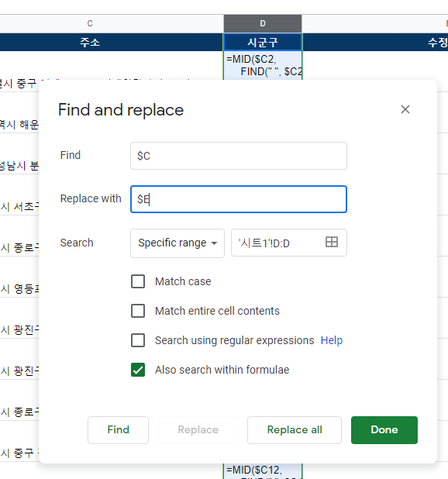The height and width of the screenshot is (479, 448).
Task: Click the green Done button
Action: click(x=384, y=430)
